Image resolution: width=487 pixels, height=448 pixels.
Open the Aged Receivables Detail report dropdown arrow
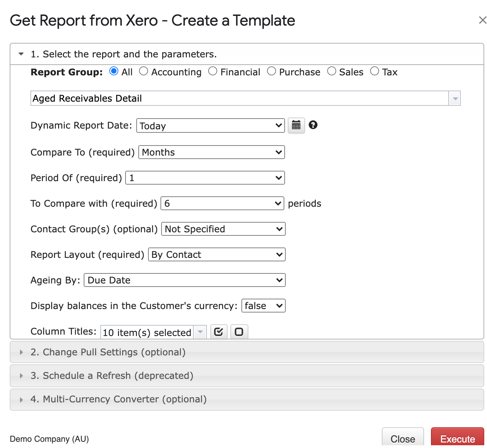455,99
